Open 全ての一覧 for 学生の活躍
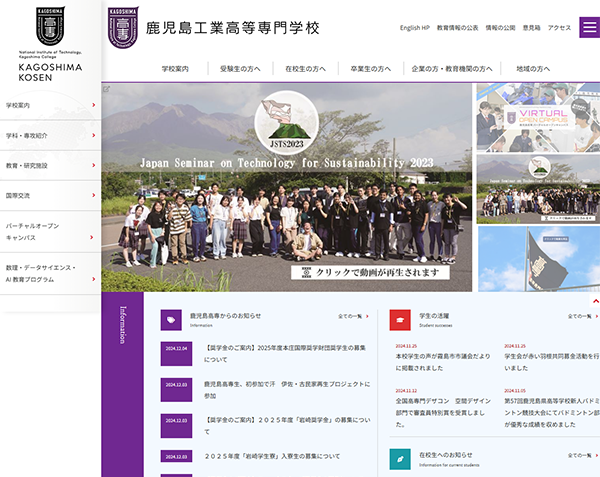Viewport: 600px width, 477px height. click(x=583, y=316)
